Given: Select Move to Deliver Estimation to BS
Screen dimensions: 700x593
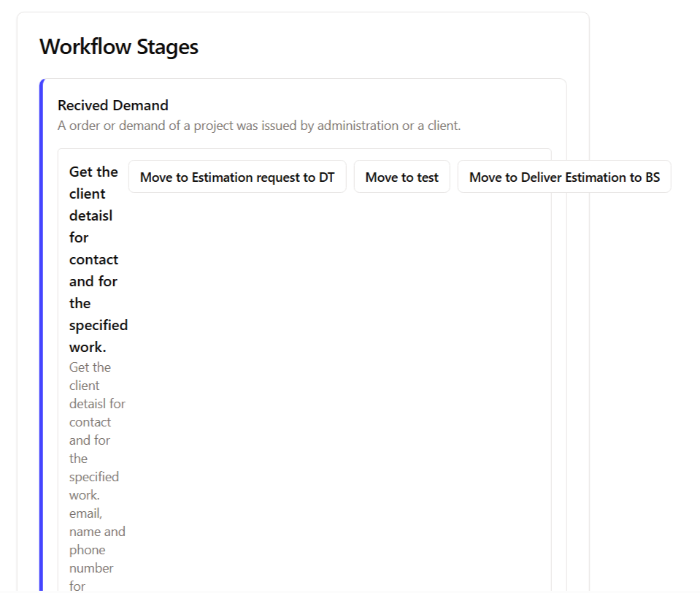Looking at the screenshot, I should click(x=564, y=177).
